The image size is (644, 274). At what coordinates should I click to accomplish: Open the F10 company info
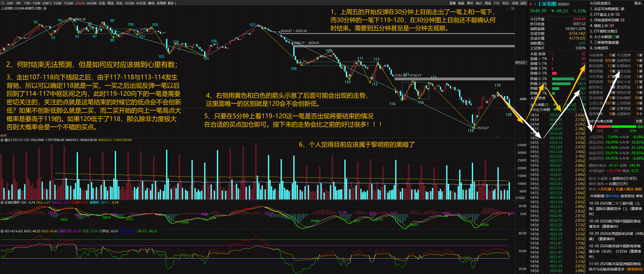[497, 3]
